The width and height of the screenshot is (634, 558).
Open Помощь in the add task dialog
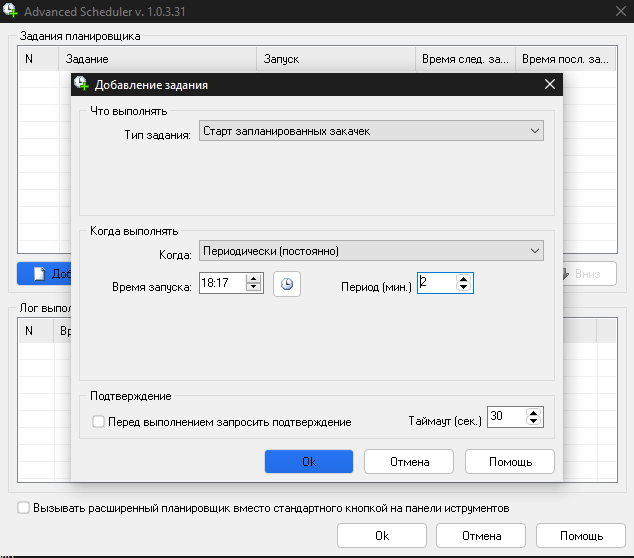coord(510,462)
